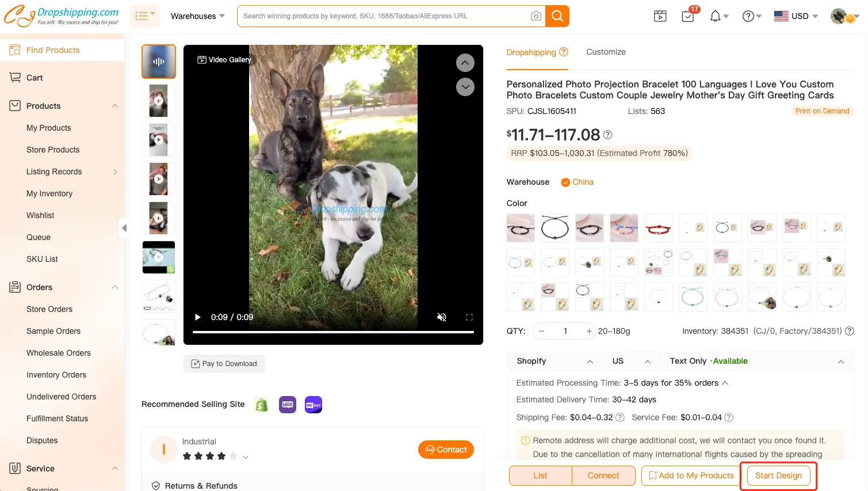Screen dimensions: 868x491
Task: Open the video tutorial icon in header
Action: (x=660, y=16)
